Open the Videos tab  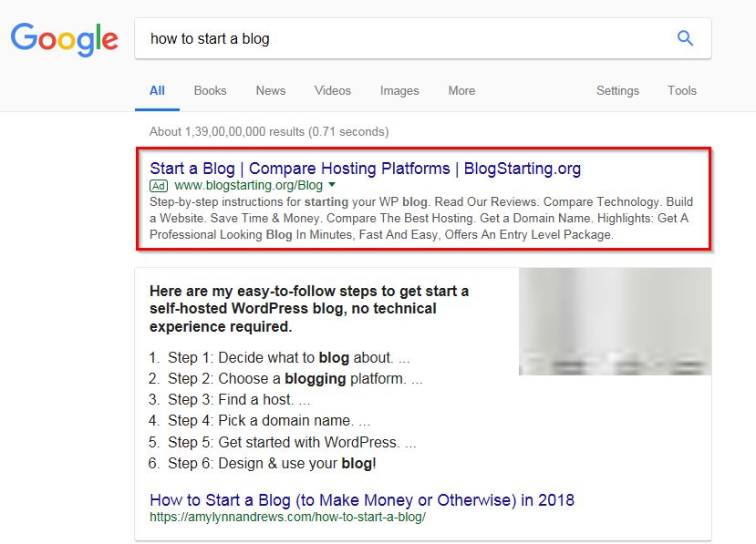pyautogui.click(x=333, y=90)
